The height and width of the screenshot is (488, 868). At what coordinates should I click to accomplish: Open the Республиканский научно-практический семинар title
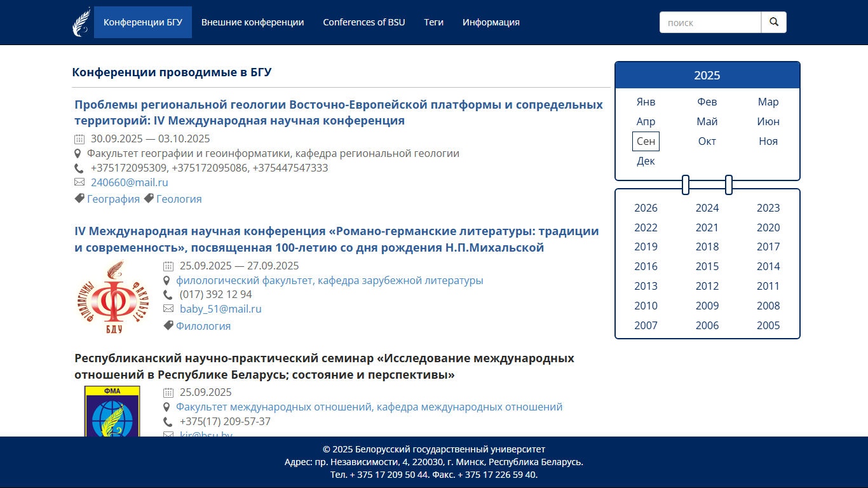(x=324, y=366)
